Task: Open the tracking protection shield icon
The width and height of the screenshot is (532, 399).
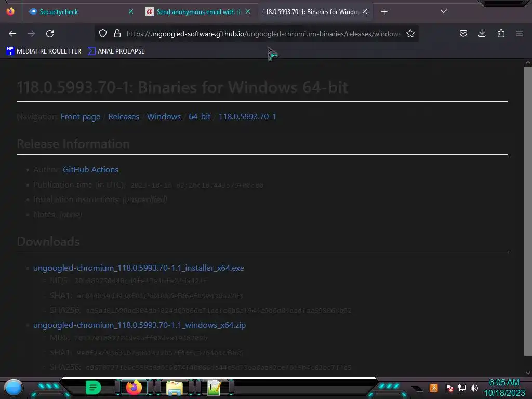Action: [103, 34]
